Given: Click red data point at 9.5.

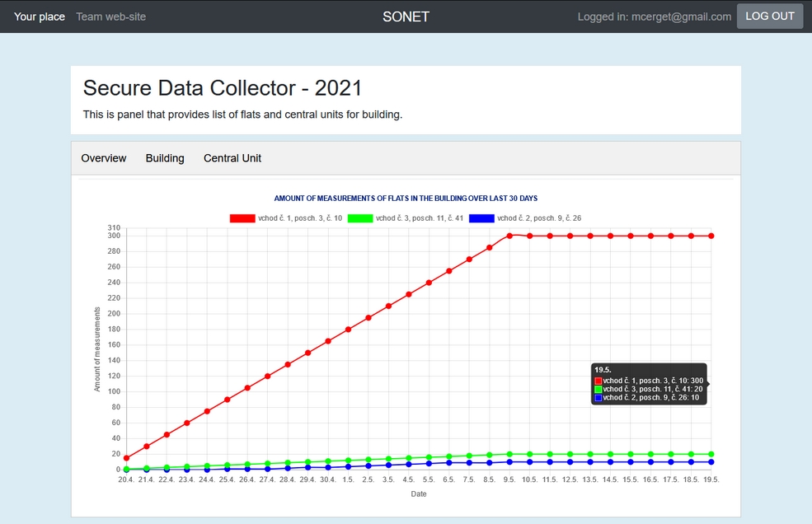Looking at the screenshot, I should point(509,236).
